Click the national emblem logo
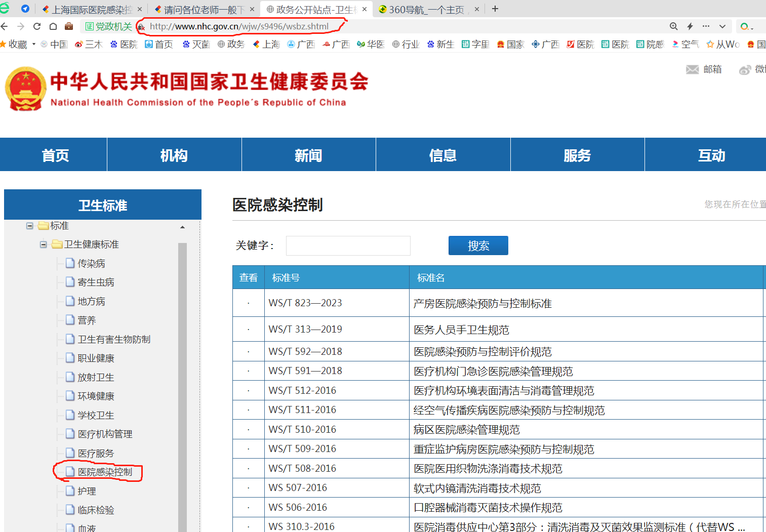The image size is (766, 532). pyautogui.click(x=25, y=89)
